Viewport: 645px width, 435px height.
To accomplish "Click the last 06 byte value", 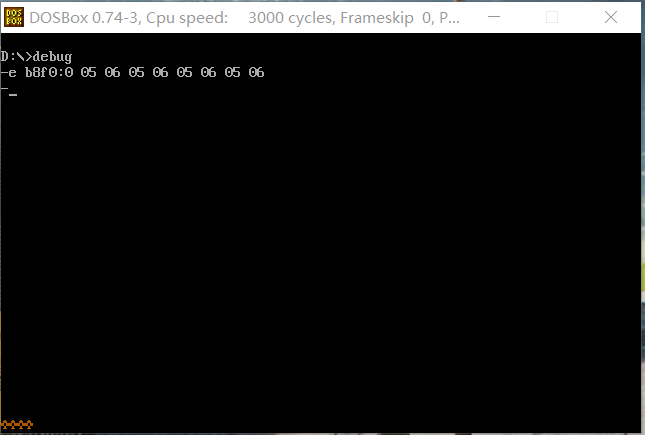I will [256, 72].
